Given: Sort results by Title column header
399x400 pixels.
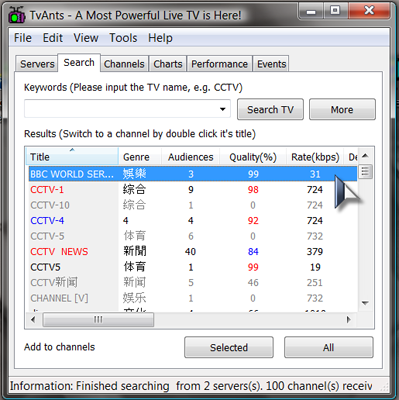Looking at the screenshot, I should point(72,156).
